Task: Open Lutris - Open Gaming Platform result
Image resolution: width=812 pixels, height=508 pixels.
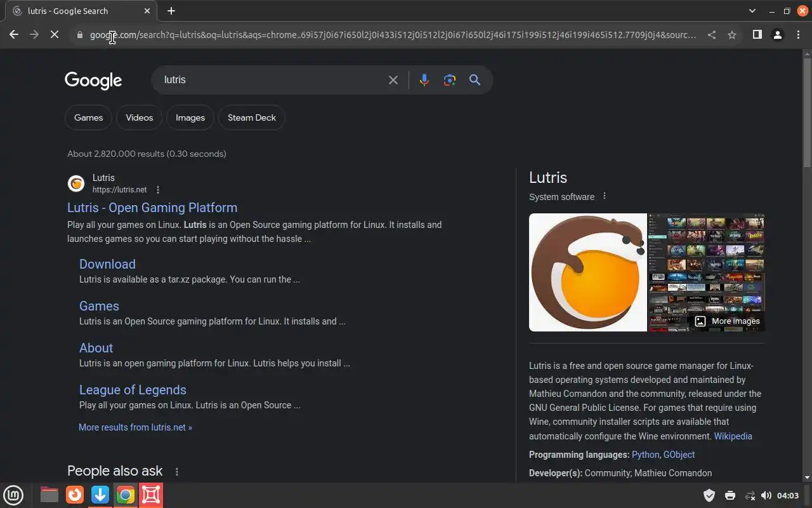Action: click(152, 208)
